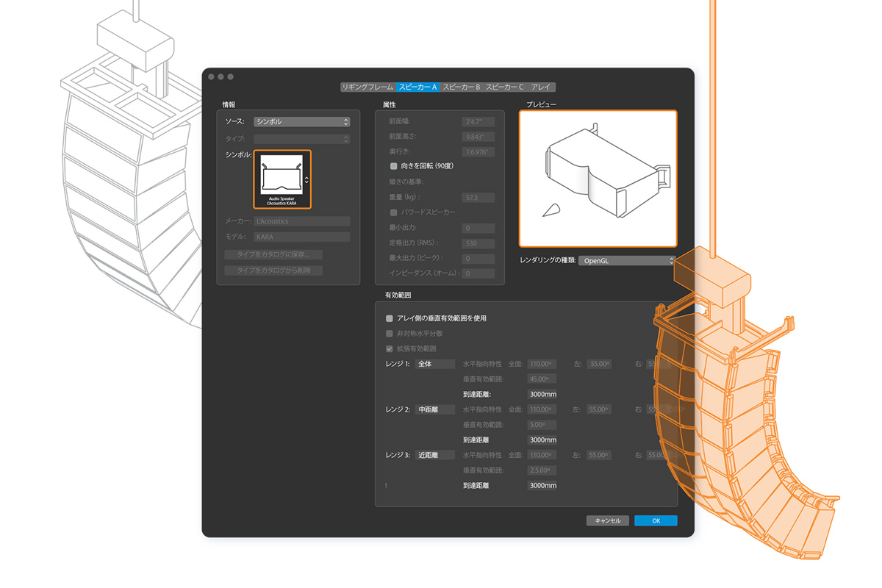
Task: Toggle パワードスピーカー checkbox
Action: point(394,212)
